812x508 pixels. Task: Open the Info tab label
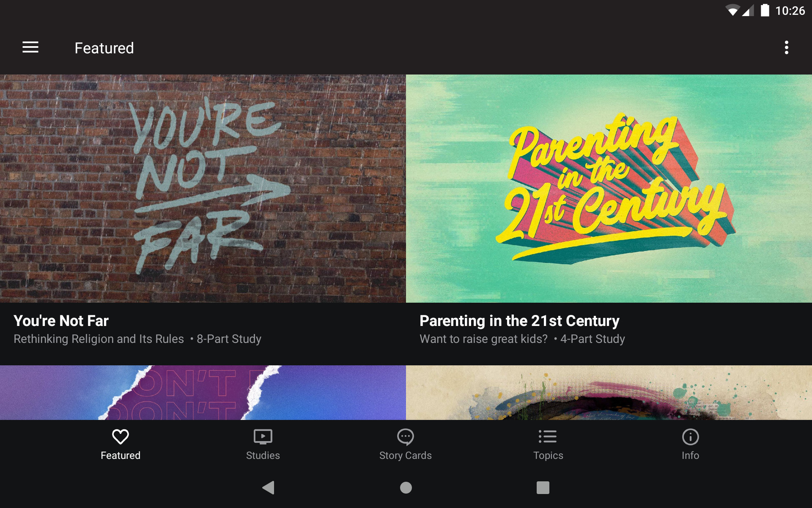(690, 456)
